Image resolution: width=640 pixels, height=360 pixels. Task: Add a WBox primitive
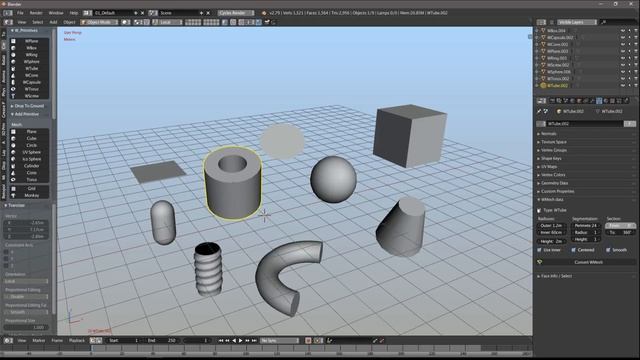29,48
